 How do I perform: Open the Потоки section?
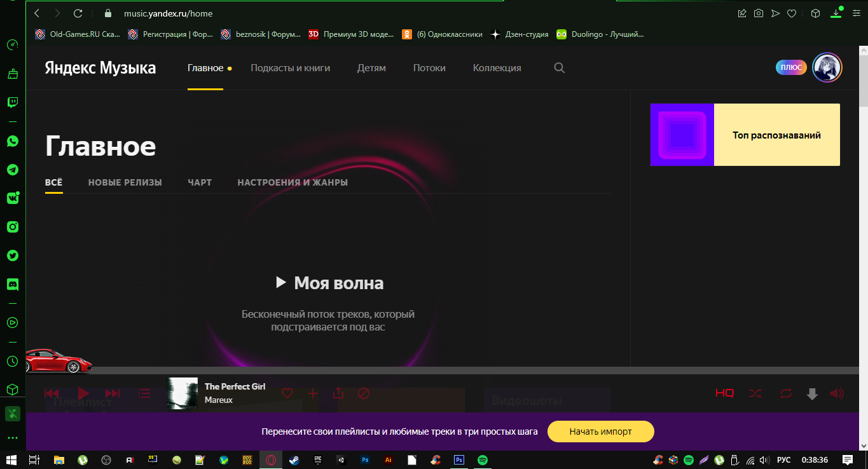tap(429, 68)
